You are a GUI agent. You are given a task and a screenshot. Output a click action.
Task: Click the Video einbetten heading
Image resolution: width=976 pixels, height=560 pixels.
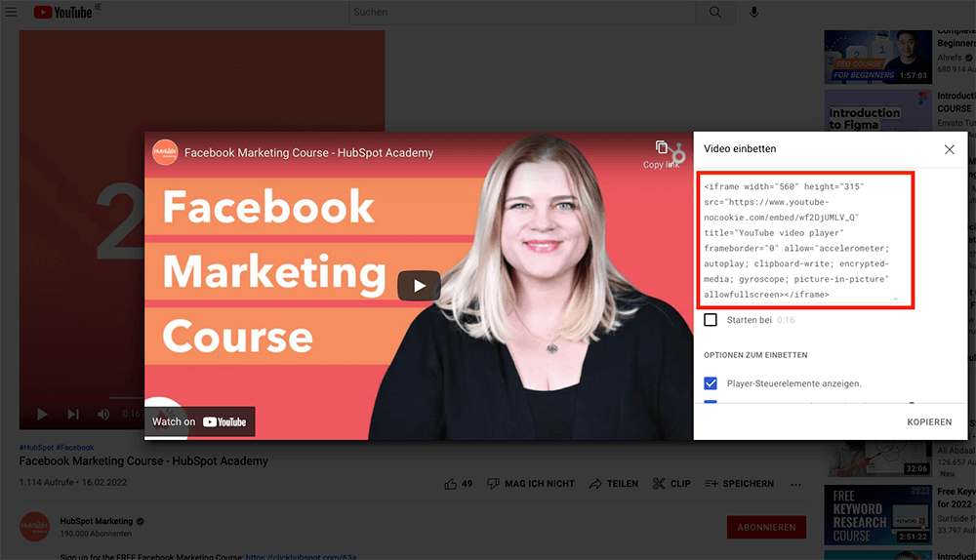coord(740,148)
